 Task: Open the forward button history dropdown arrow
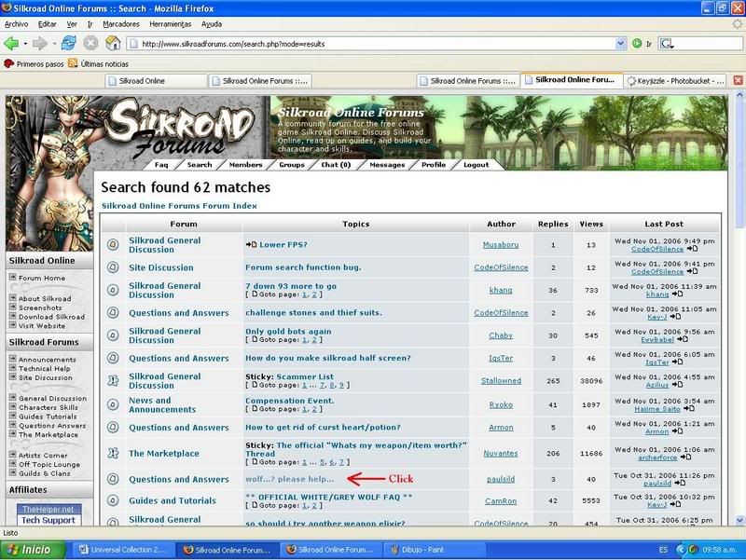point(54,44)
